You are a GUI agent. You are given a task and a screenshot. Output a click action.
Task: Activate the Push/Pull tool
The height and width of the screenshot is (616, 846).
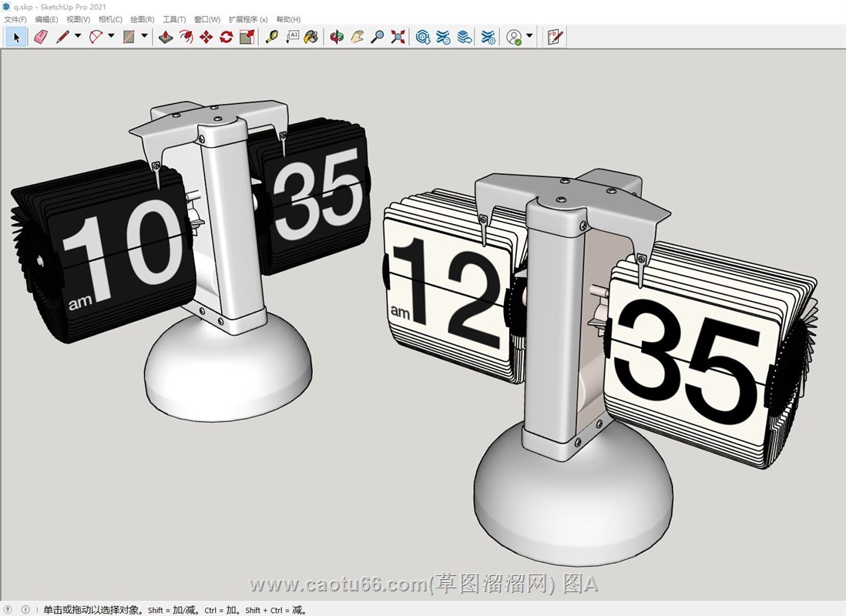coord(166,36)
